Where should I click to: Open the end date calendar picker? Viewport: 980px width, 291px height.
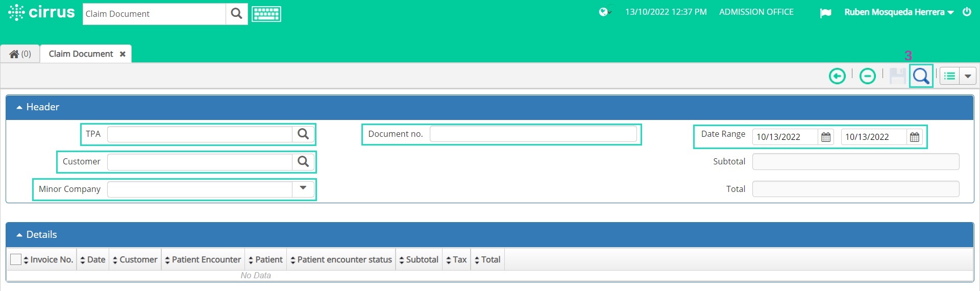pos(915,137)
